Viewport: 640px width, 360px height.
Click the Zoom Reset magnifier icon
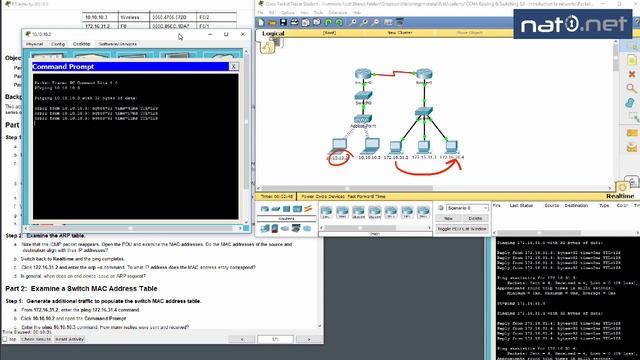tap(364, 22)
